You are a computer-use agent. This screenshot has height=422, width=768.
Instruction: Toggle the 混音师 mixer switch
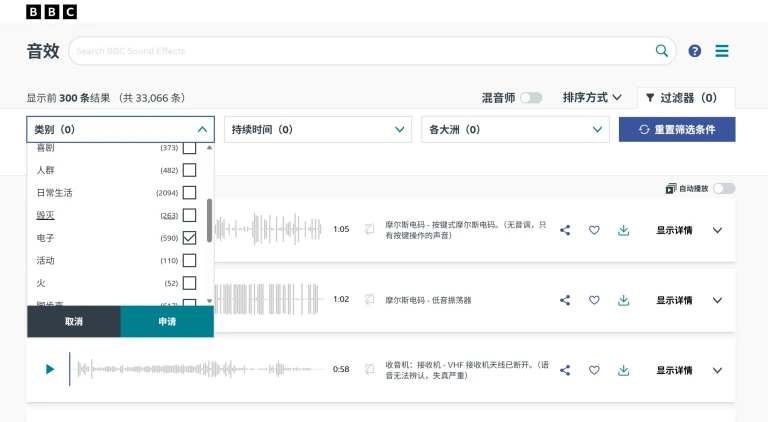pyautogui.click(x=531, y=98)
